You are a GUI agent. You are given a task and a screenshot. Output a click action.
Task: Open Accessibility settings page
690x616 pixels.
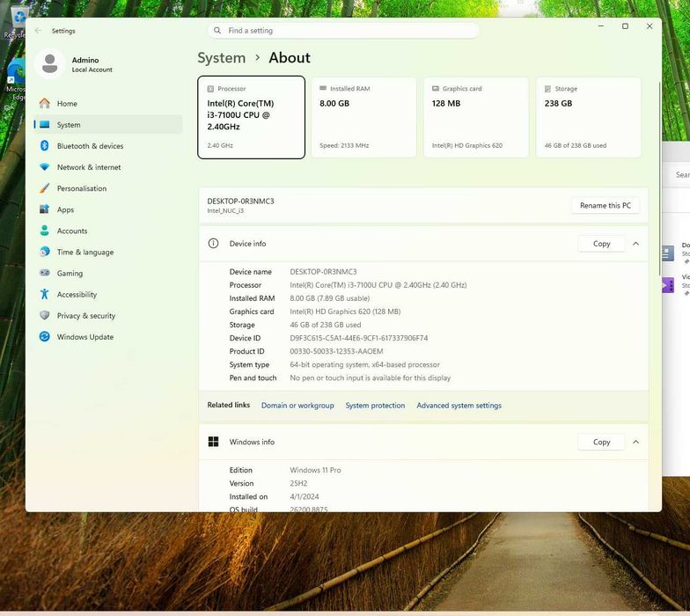[x=107, y=294]
